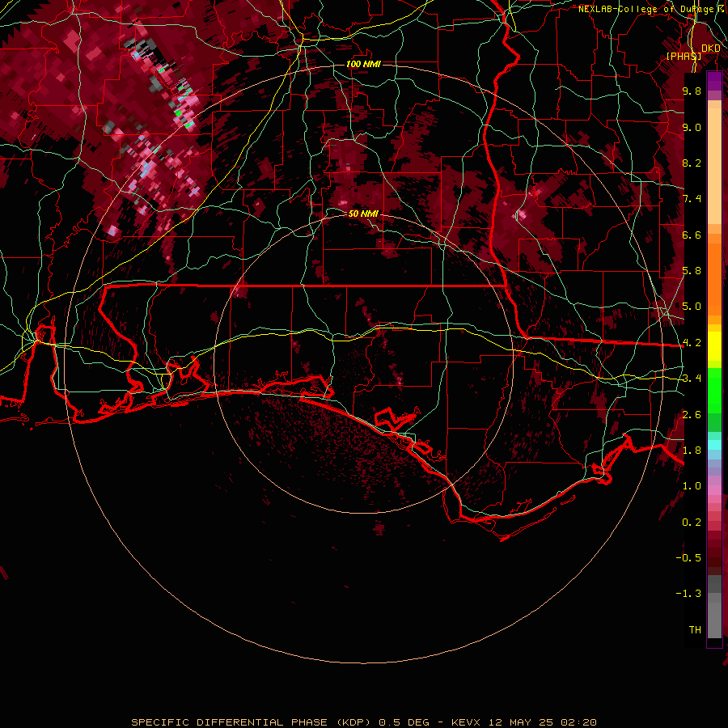Screen dimensions: 728x728
Task: Click the 6.6 value on the color scale
Action: click(x=692, y=235)
